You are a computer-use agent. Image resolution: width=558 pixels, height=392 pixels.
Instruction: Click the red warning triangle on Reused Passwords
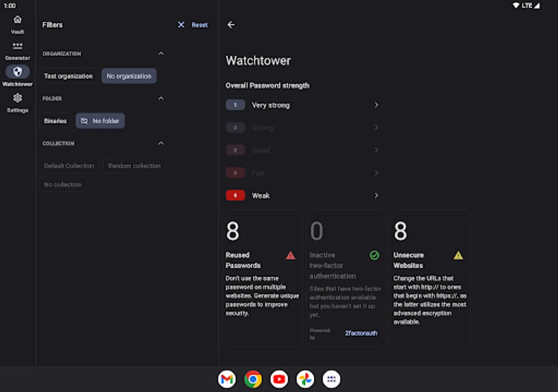(290, 256)
